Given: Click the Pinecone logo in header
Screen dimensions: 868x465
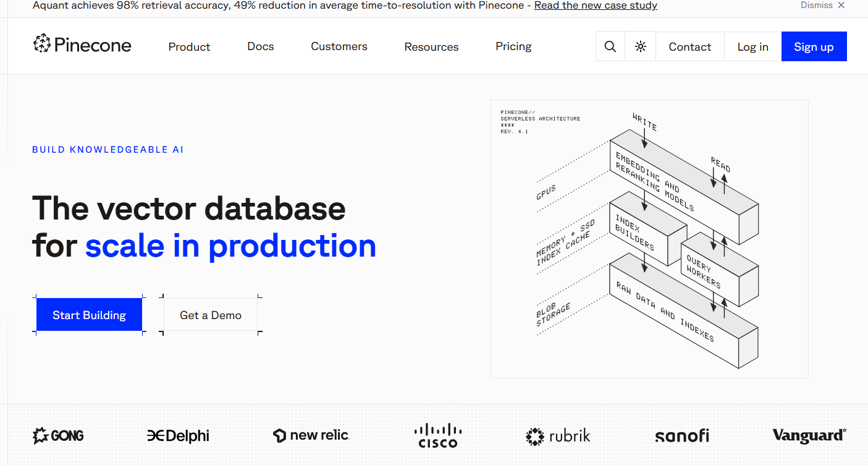Looking at the screenshot, I should click(x=82, y=45).
